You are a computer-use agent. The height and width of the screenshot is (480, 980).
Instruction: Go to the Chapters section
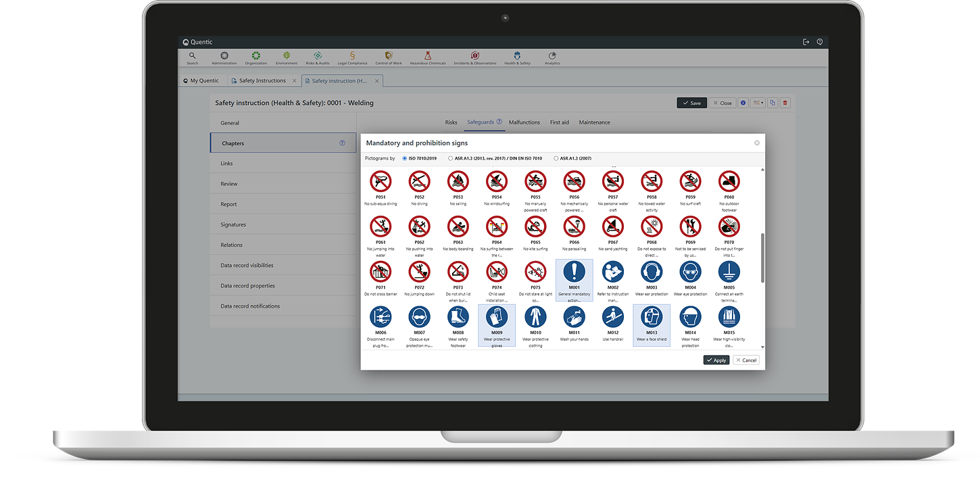(232, 143)
